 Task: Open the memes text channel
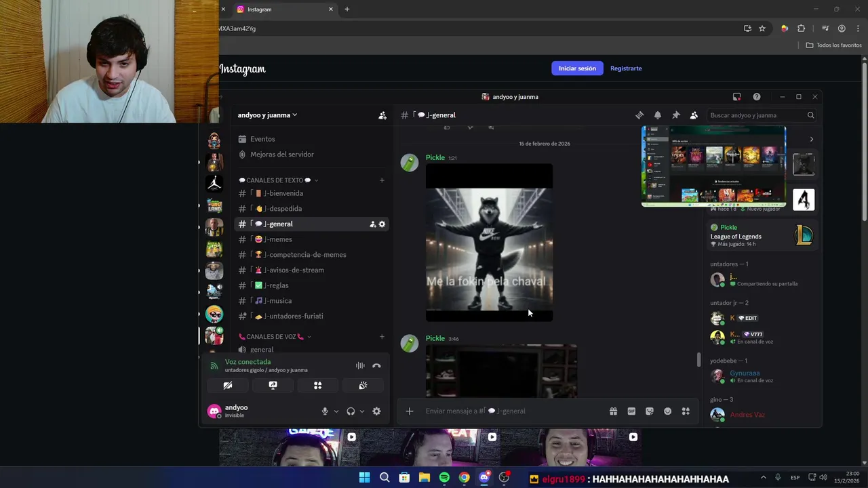click(311, 239)
